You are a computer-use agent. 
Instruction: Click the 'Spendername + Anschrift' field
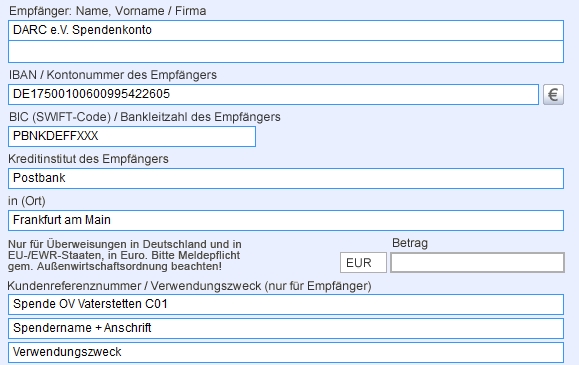pos(286,328)
